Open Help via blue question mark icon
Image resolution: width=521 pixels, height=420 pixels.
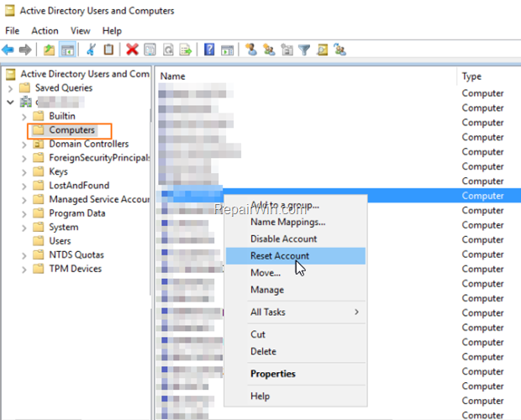coord(209,50)
